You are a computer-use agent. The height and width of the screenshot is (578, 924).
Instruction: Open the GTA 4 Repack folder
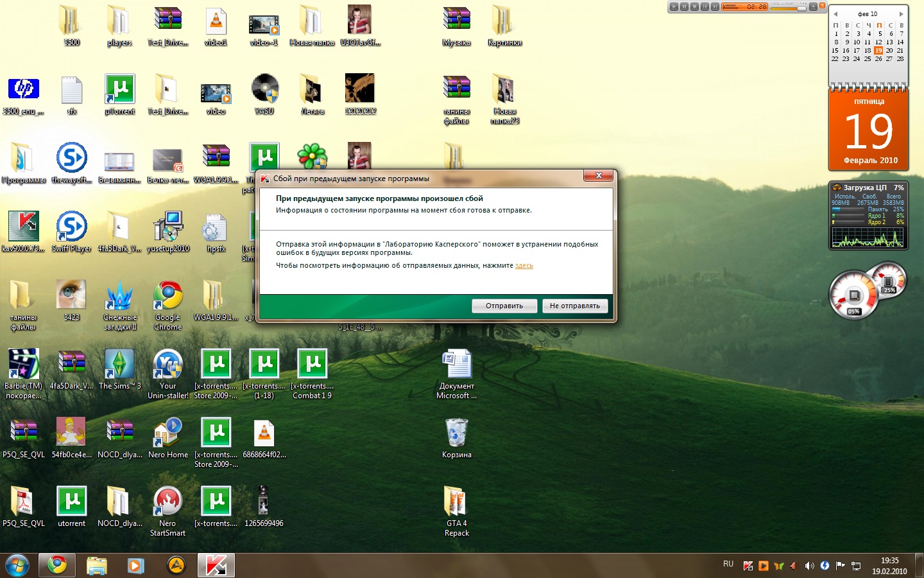456,511
